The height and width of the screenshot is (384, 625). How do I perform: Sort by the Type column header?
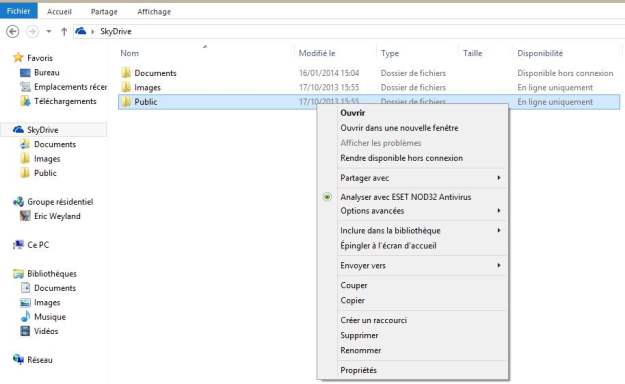389,53
